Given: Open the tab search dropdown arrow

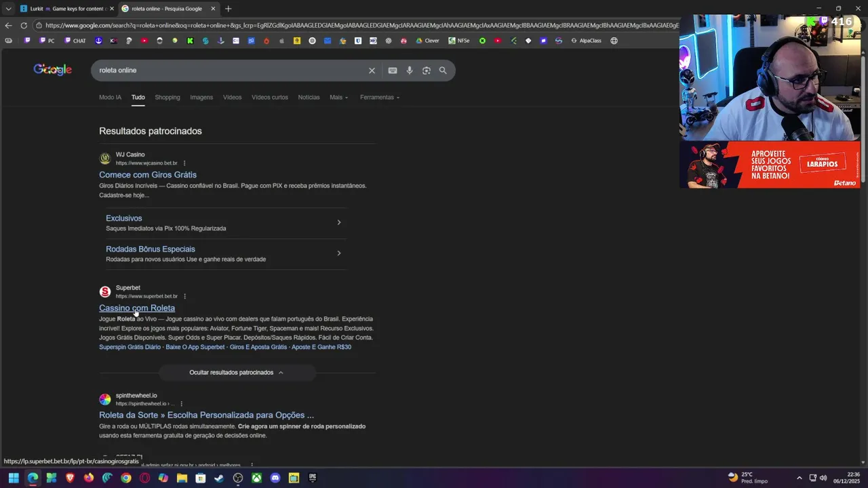Looking at the screenshot, I should 8,9.
